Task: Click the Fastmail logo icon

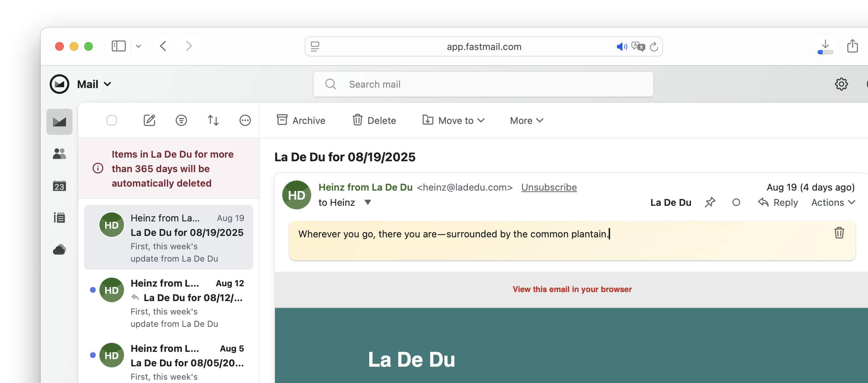Action: [x=59, y=84]
